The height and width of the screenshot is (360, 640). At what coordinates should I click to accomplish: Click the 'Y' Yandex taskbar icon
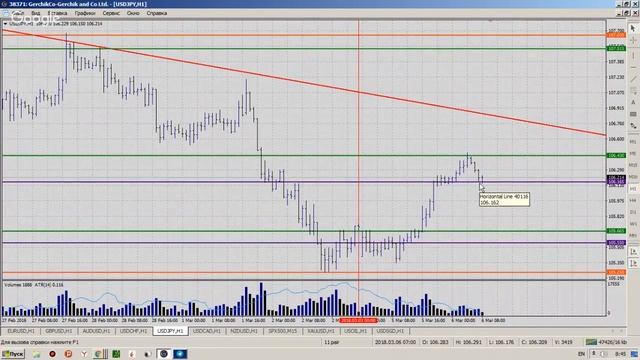point(84,354)
